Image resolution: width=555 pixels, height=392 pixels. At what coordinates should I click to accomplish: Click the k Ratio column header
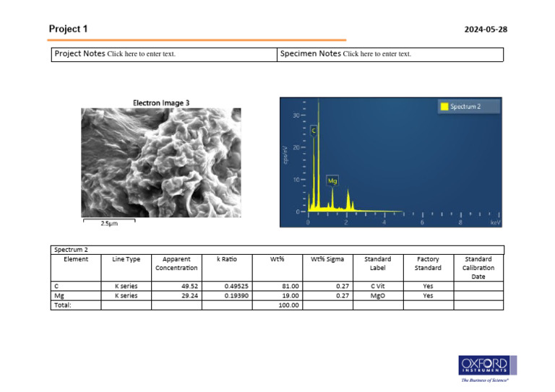(227, 259)
